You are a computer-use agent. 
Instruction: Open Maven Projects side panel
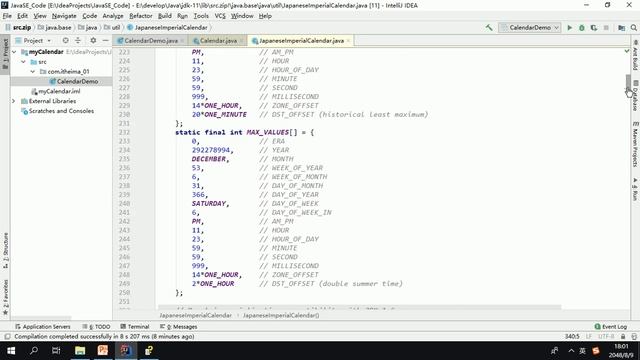tap(635, 144)
